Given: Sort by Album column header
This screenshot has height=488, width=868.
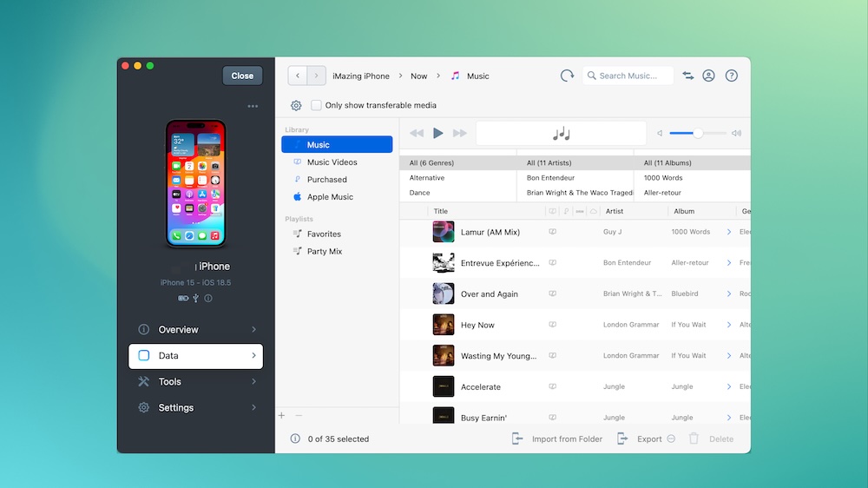Looking at the screenshot, I should pyautogui.click(x=684, y=211).
